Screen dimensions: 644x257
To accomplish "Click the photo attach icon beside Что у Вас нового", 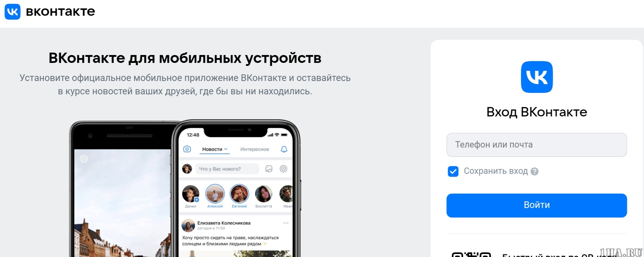I will tap(269, 169).
